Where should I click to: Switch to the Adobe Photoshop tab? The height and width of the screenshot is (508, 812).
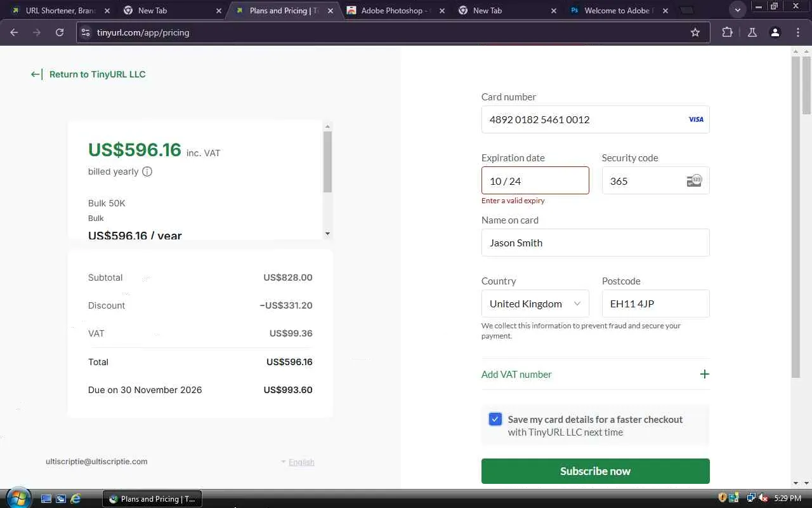(x=396, y=11)
